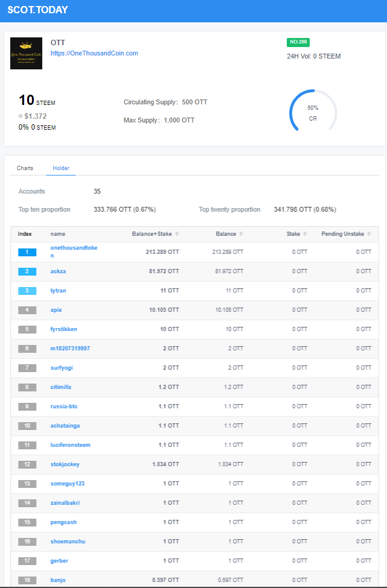Click the NO.288 rank badge
Screen dimensions: 387x588
pos(298,42)
